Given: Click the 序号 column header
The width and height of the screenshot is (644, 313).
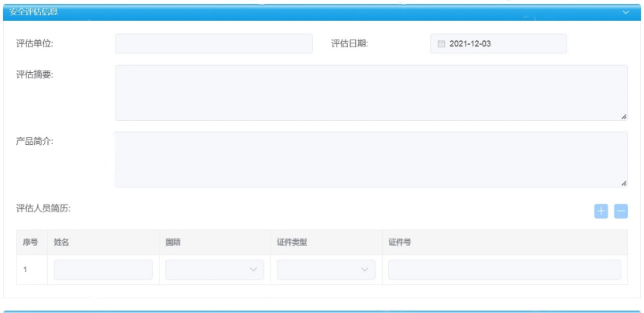Looking at the screenshot, I should coord(31,242).
